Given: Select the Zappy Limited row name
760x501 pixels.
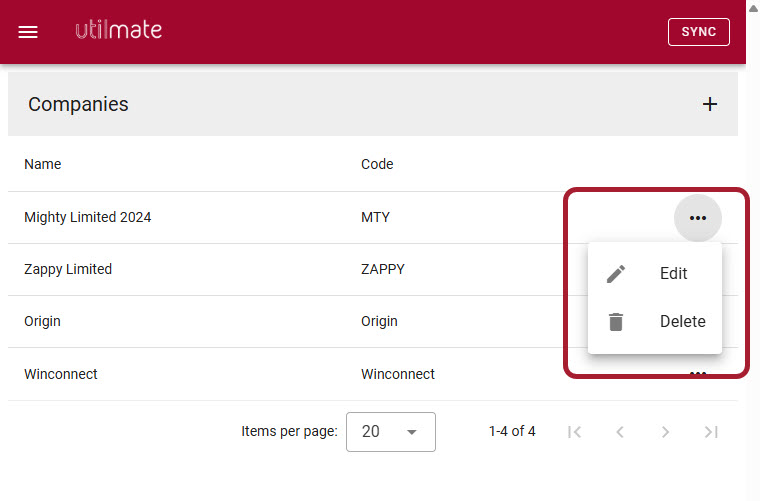Looking at the screenshot, I should point(68,269).
